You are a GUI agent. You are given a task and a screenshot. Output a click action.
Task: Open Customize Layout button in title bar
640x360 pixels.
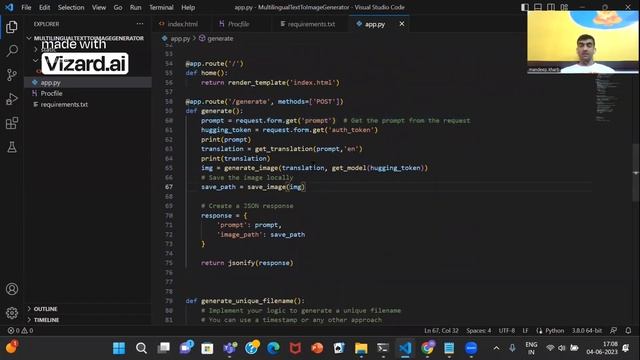(564, 7)
